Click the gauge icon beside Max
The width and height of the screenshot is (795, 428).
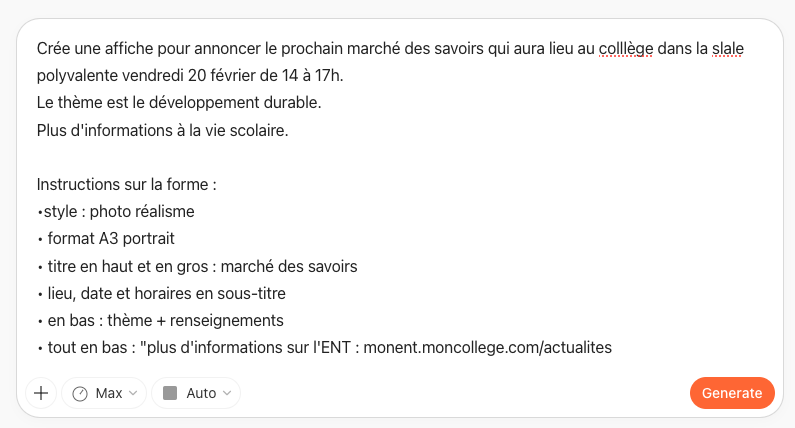(x=80, y=393)
